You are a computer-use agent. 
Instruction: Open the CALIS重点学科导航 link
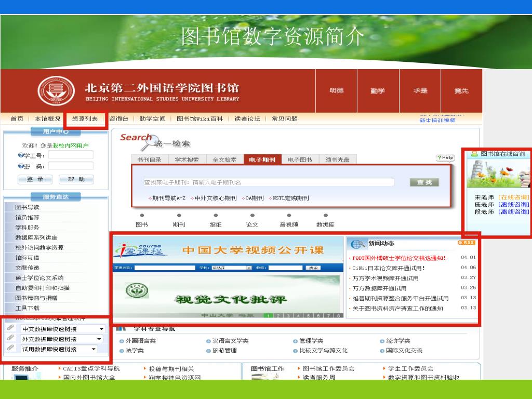[91, 368]
